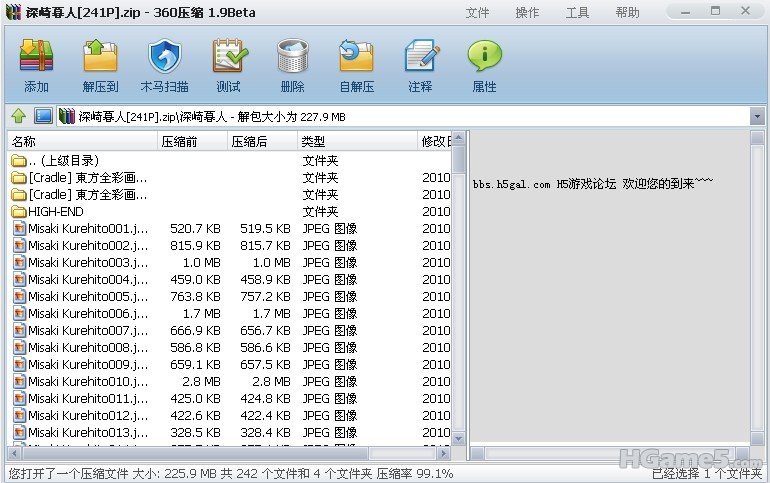Click the 2.8 MB original size cell
Viewport: 770px width, 483px height.
pos(201,381)
